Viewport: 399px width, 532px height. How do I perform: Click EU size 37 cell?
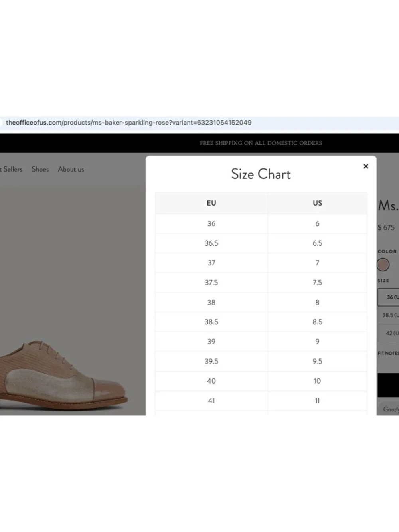(211, 263)
